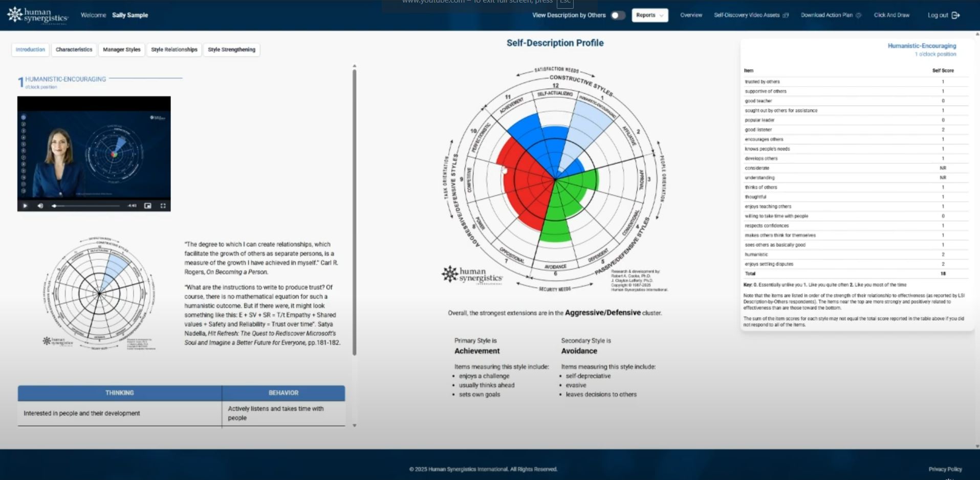Switch to the Characteristics tab
980x480 pixels.
74,50
